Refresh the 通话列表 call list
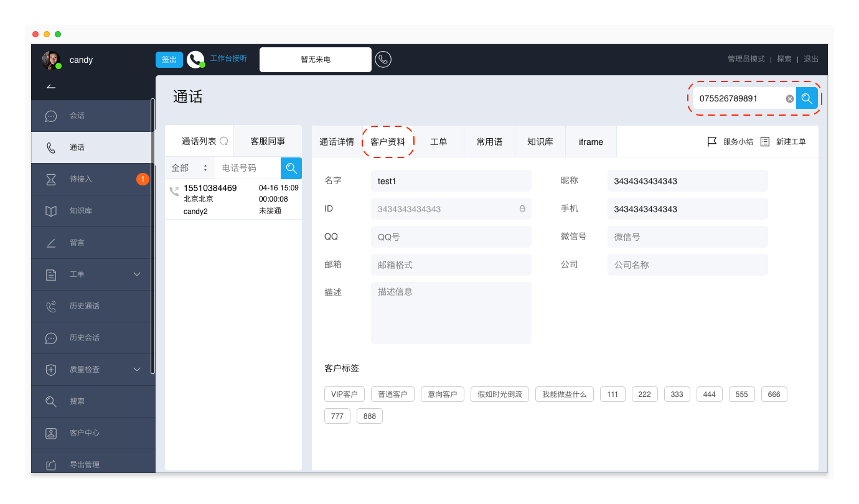The image size is (859, 504). [x=224, y=141]
